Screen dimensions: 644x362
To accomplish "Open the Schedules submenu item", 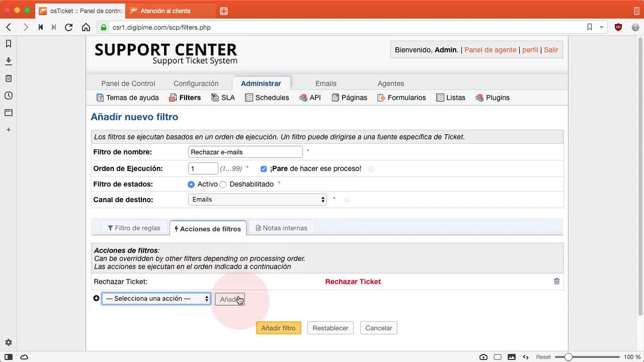I will [267, 98].
